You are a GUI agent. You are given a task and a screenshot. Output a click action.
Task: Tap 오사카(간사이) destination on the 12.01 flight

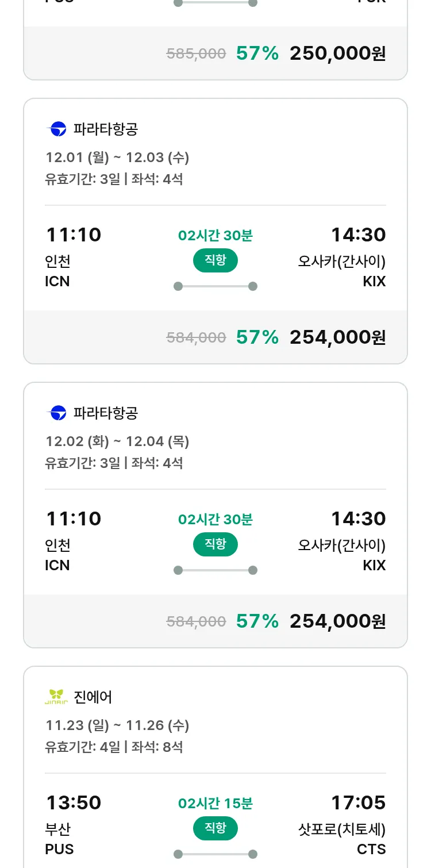(341, 262)
